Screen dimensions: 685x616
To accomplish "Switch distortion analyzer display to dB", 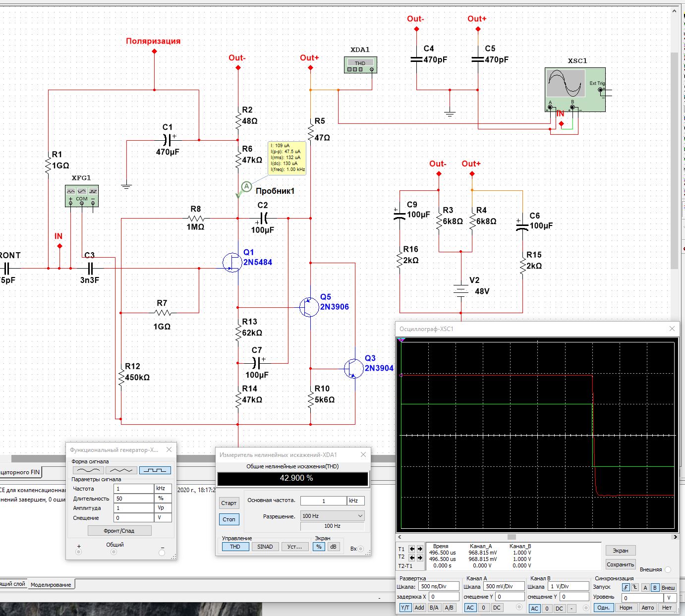I will coord(333,547).
